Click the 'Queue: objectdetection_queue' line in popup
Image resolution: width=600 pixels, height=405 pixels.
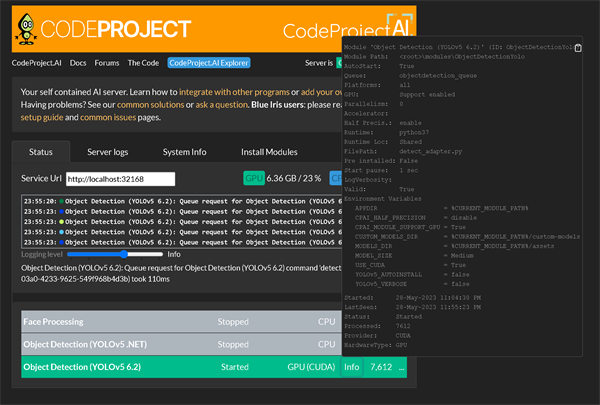[410, 75]
